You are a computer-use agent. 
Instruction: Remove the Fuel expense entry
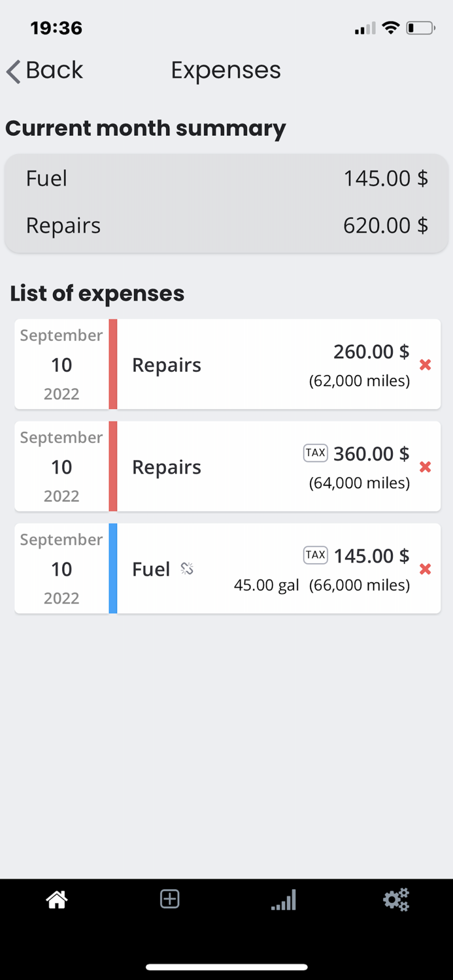pos(425,569)
